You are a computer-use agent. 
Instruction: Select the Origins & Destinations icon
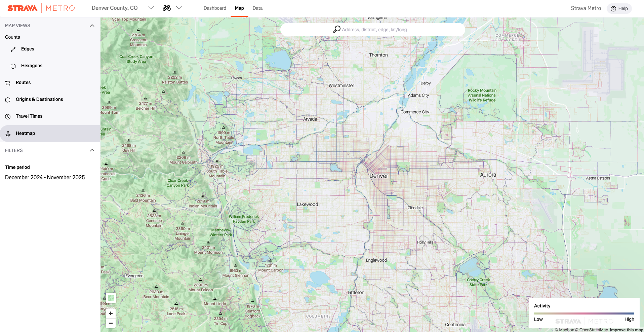pos(7,100)
